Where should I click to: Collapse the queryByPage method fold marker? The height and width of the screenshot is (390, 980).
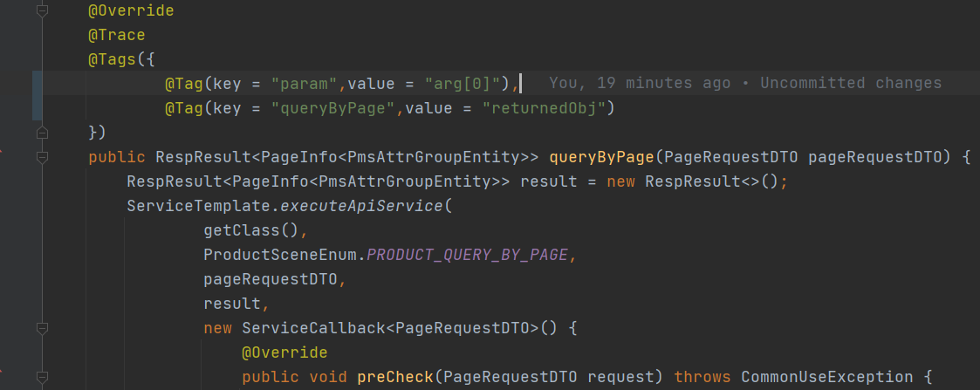pos(42,157)
